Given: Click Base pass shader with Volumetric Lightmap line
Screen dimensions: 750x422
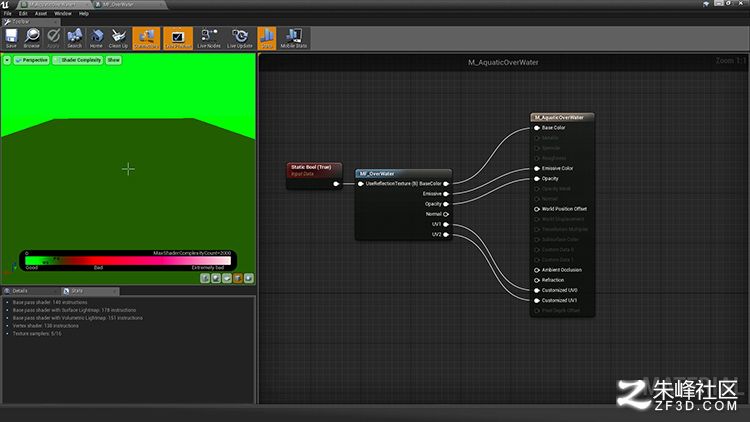Looking at the screenshot, I should (x=77, y=318).
